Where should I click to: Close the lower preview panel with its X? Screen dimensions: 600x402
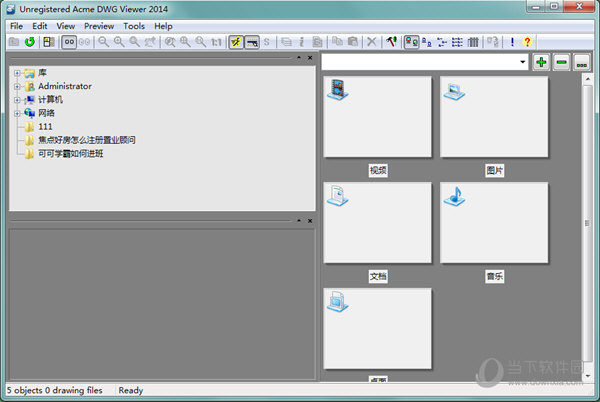pos(310,221)
